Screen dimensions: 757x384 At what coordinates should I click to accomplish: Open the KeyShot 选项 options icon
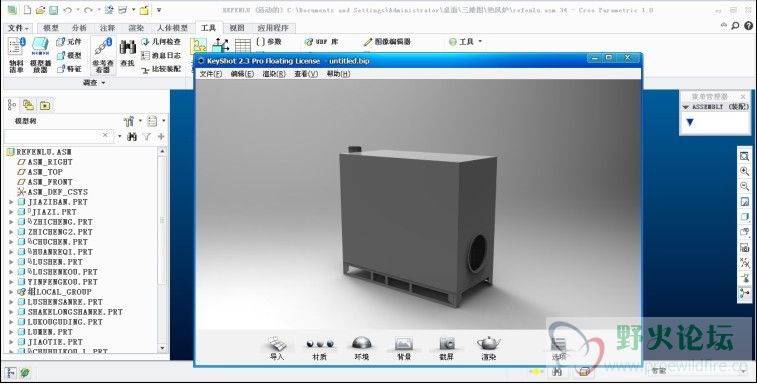(559, 344)
